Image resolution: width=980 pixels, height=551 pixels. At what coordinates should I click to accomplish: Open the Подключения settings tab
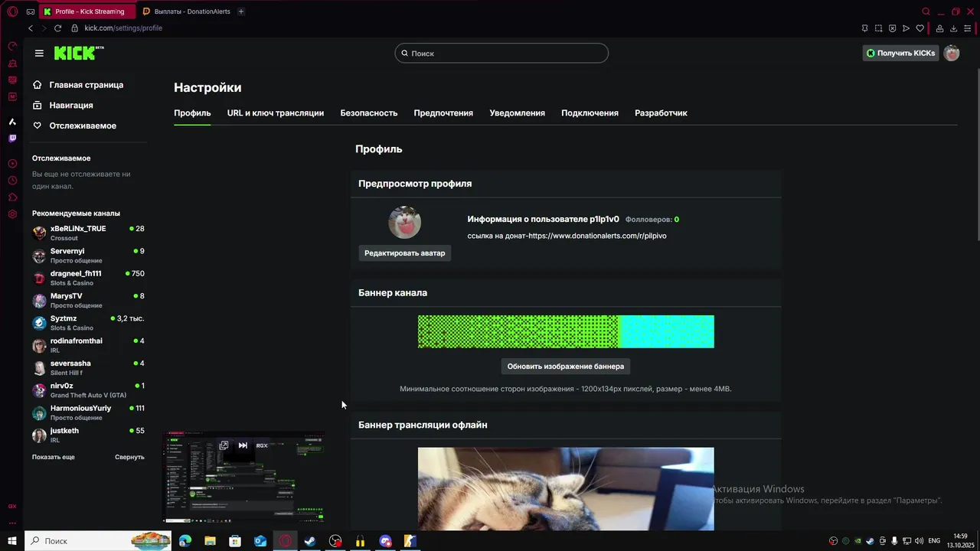590,112
